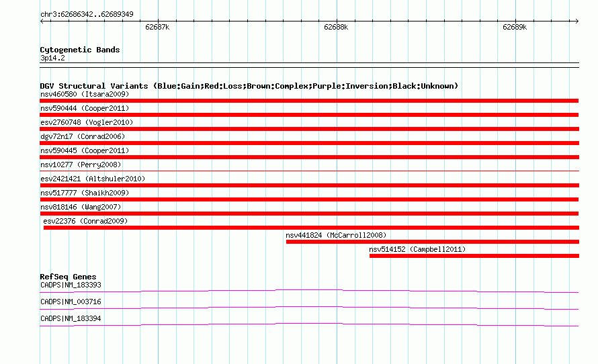Select the magenta line for CADPS|NM_003716

click(x=309, y=308)
